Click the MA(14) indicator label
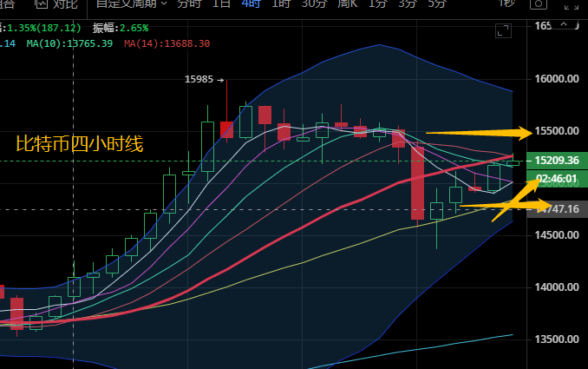This screenshot has height=369, width=588. (167, 43)
